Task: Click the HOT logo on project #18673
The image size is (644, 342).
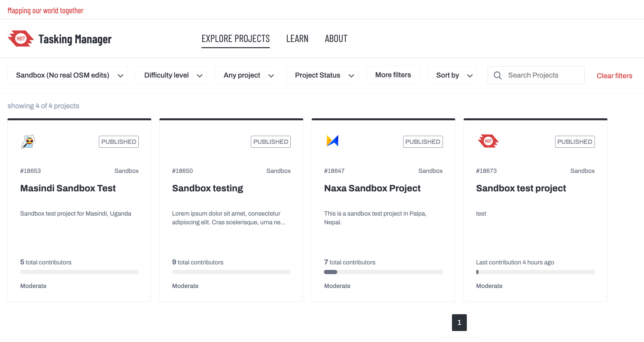Action: [x=488, y=141]
